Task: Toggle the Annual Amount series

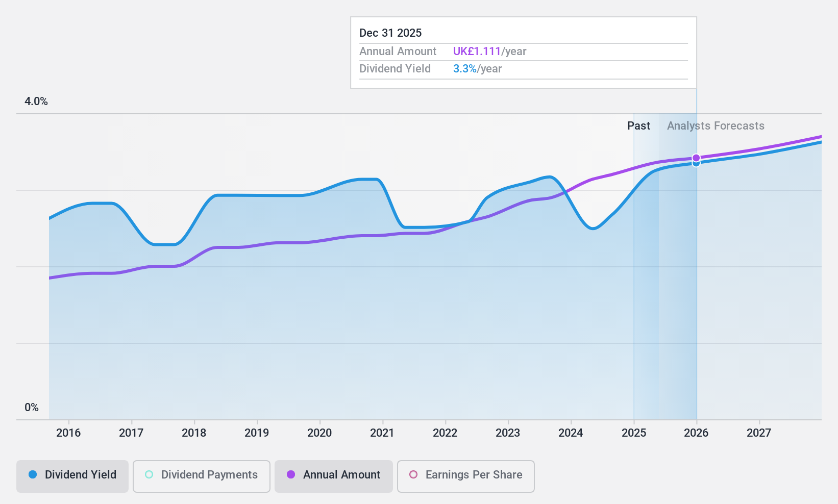Action: tap(334, 476)
